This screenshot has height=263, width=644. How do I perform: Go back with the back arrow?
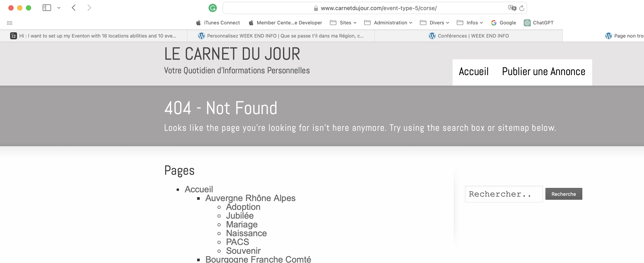coord(74,8)
